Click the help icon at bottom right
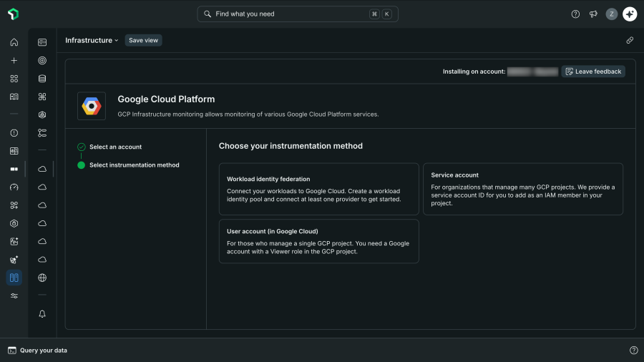 pos(634,350)
